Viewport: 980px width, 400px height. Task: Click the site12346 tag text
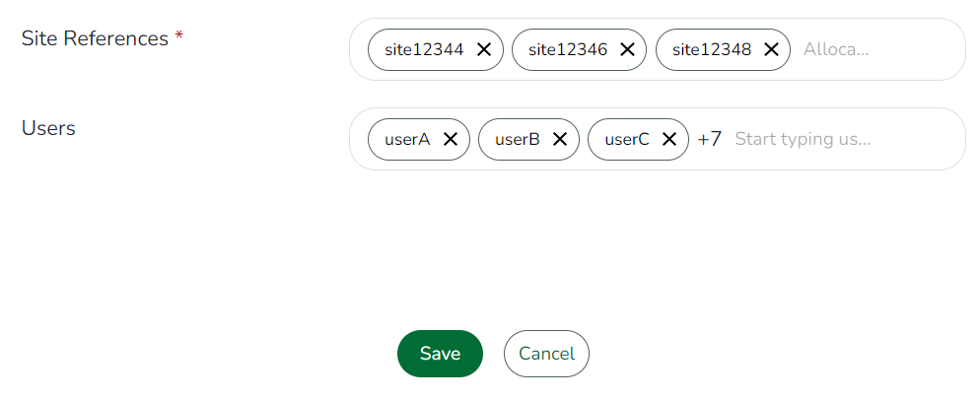point(568,49)
